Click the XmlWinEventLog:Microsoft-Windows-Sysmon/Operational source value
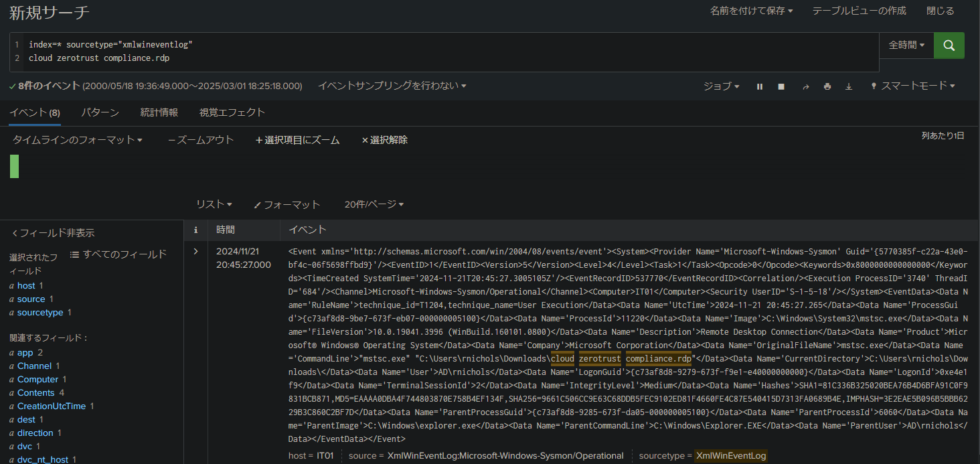The height and width of the screenshot is (464, 980). (x=505, y=456)
